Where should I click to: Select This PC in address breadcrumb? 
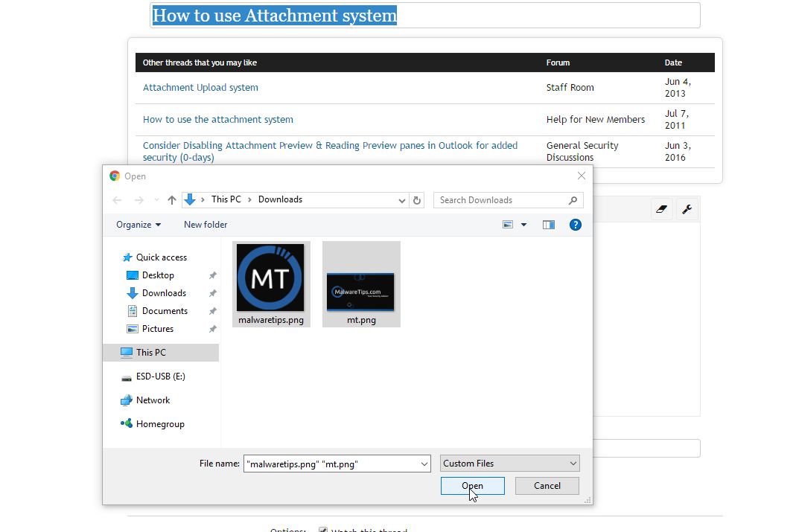[x=226, y=199]
